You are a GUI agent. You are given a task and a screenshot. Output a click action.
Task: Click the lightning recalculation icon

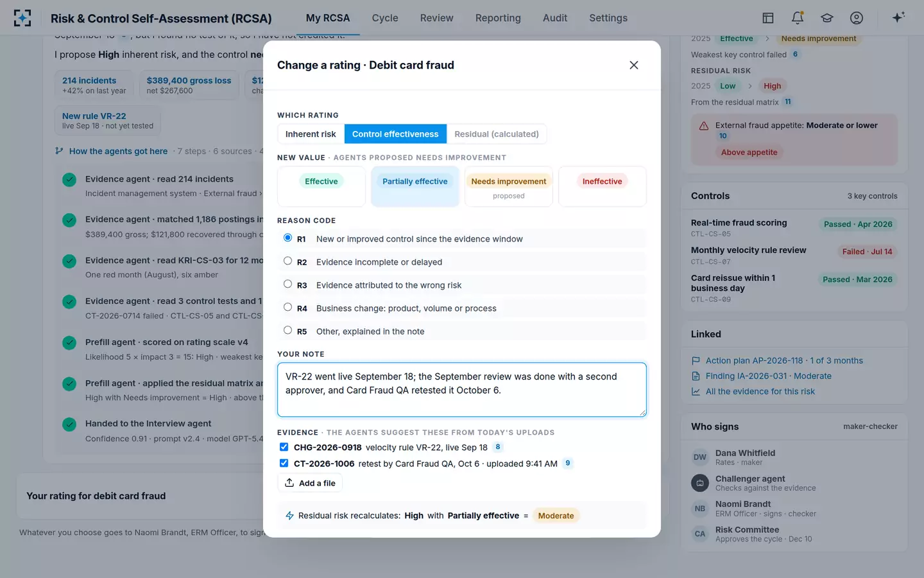[289, 516]
